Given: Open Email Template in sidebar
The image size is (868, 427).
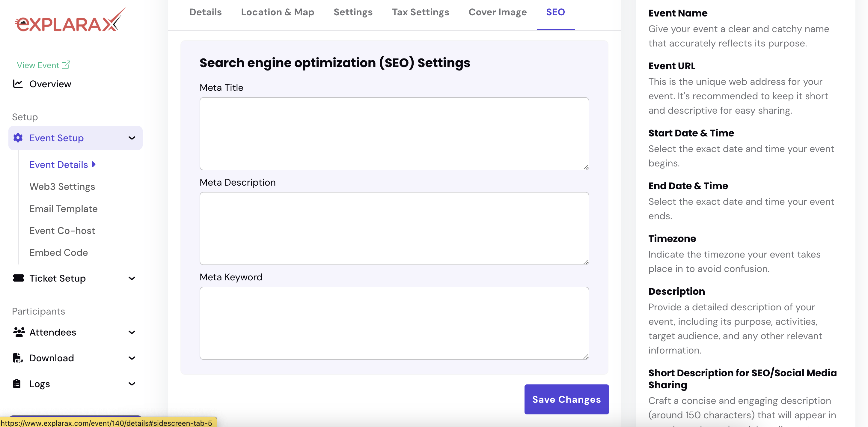Looking at the screenshot, I should [x=63, y=209].
